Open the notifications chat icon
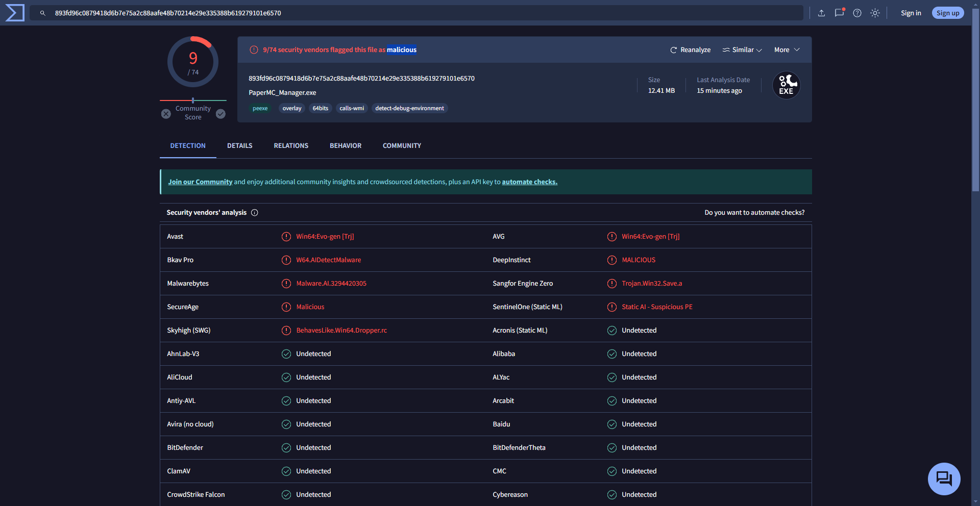980x506 pixels. click(x=840, y=13)
